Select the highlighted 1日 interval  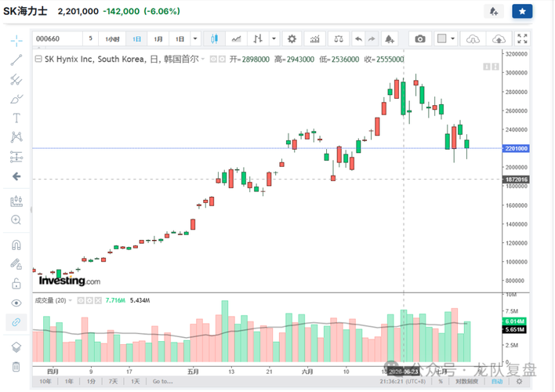[x=136, y=39]
